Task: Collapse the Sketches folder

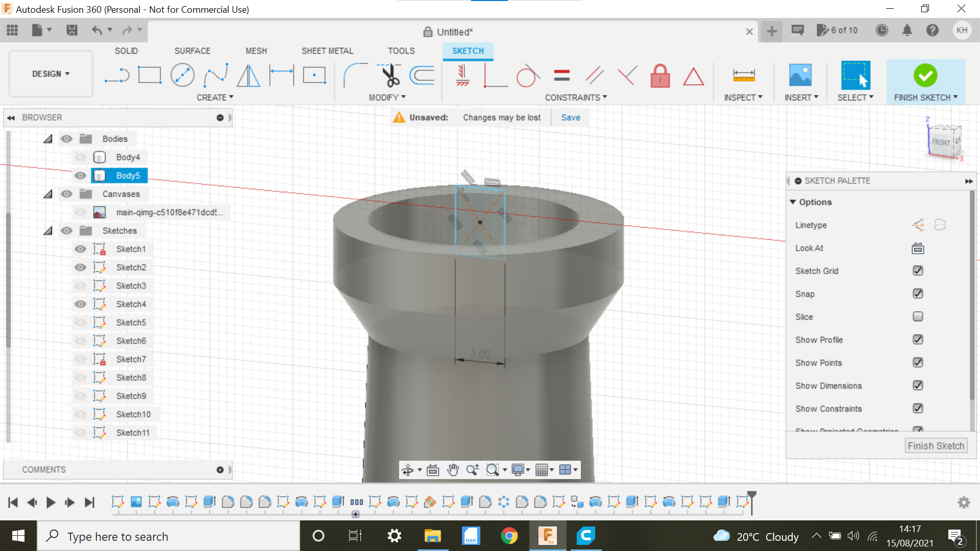Action: click(x=48, y=231)
